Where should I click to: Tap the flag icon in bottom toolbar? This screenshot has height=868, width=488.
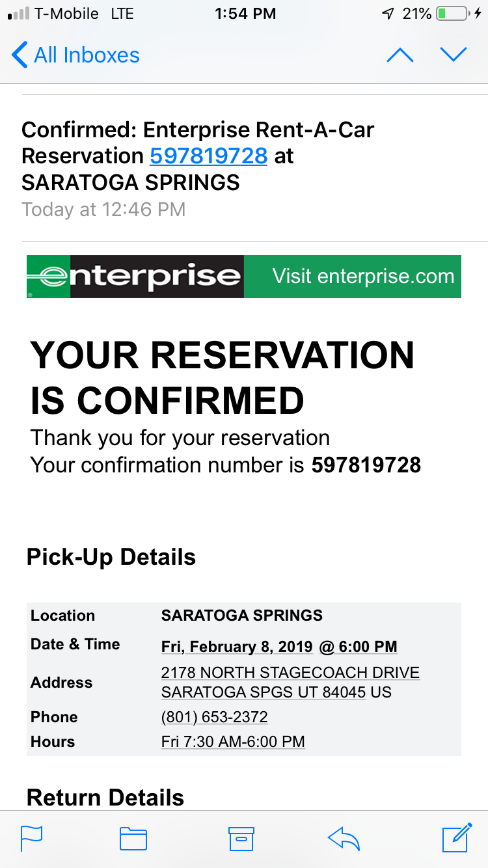click(31, 838)
